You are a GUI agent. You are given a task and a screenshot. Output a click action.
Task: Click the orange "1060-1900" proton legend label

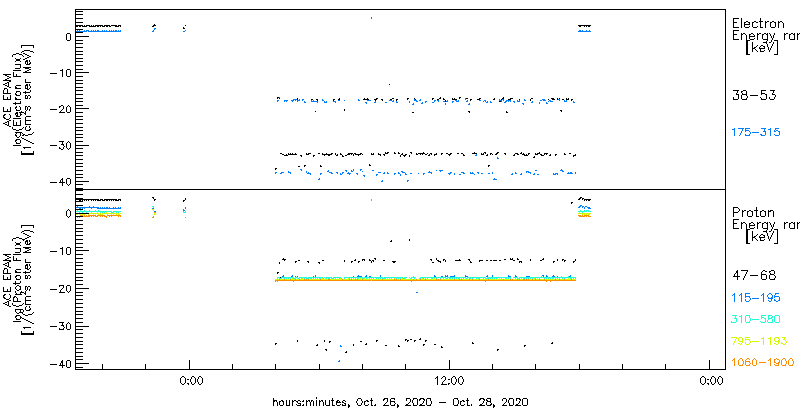coord(763,362)
